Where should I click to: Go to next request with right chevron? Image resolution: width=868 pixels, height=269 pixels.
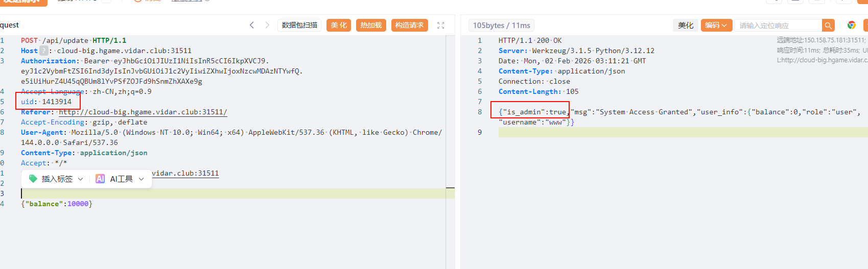(267, 25)
